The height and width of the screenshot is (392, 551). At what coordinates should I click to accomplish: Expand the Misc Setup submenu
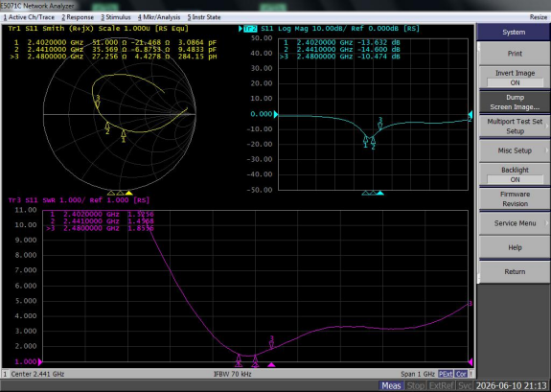pos(515,150)
